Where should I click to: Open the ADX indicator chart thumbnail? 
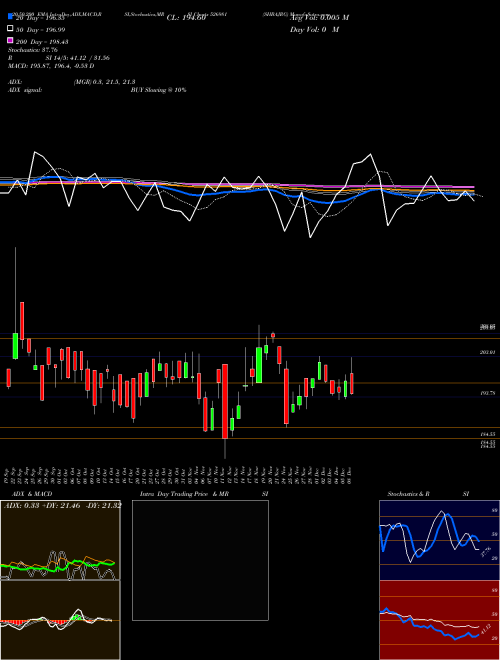[60, 540]
